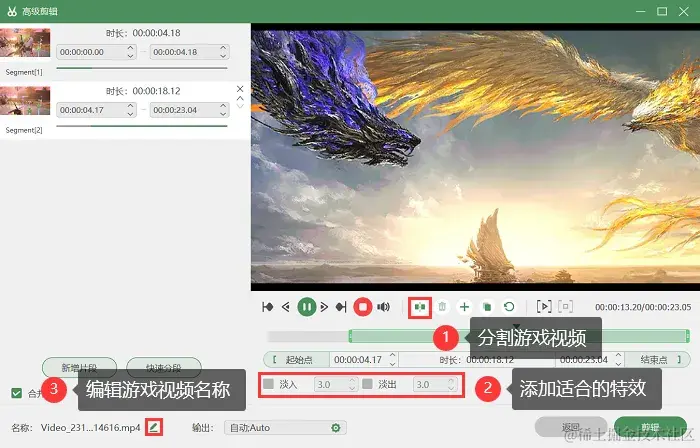Decrease Segment[2] end time 00:00:23.04

point(223,114)
